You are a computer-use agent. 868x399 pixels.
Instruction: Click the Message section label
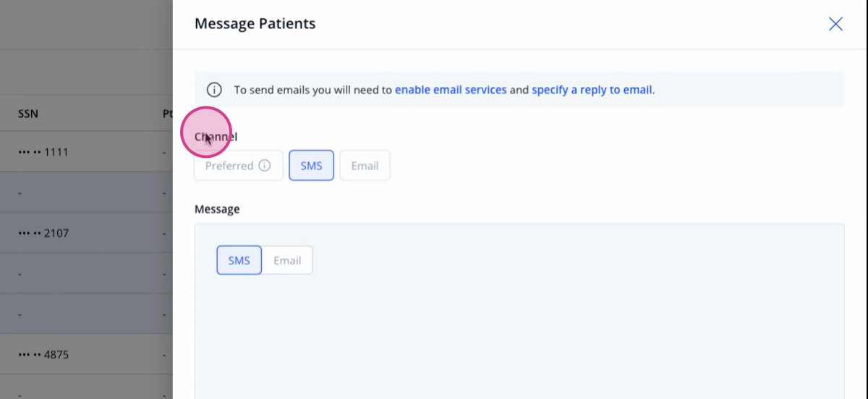217,209
